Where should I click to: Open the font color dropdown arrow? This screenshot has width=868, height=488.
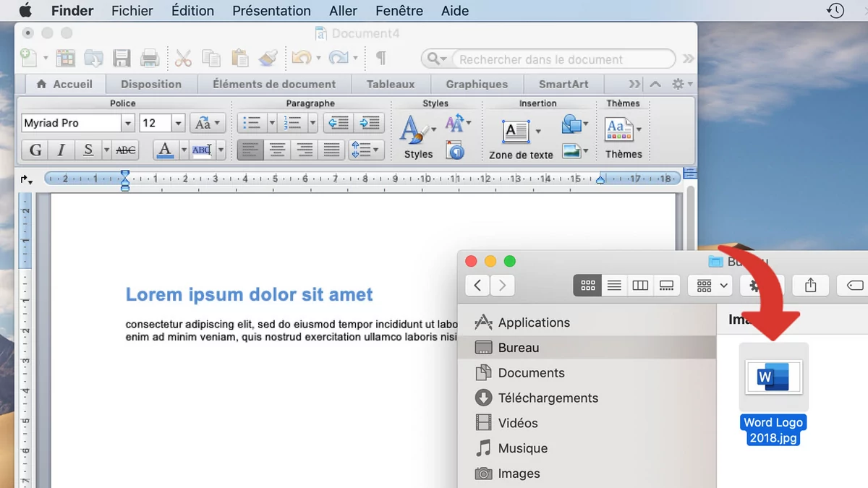[x=184, y=150]
